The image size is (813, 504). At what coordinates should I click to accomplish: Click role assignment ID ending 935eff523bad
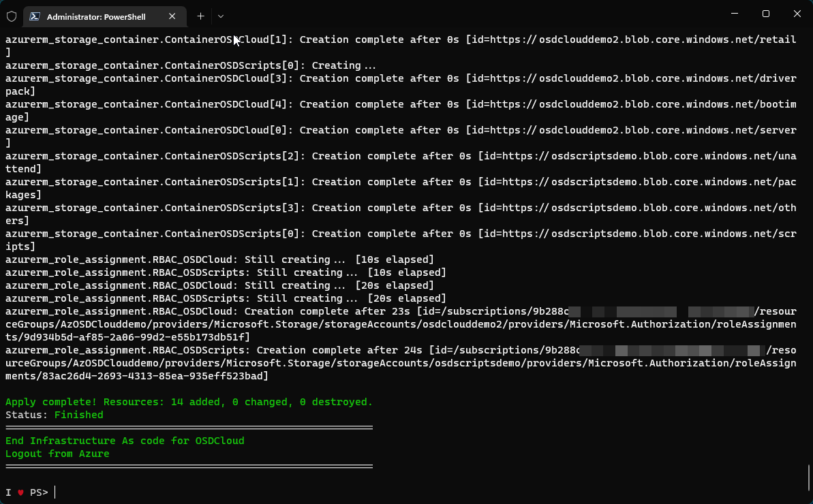click(x=153, y=376)
